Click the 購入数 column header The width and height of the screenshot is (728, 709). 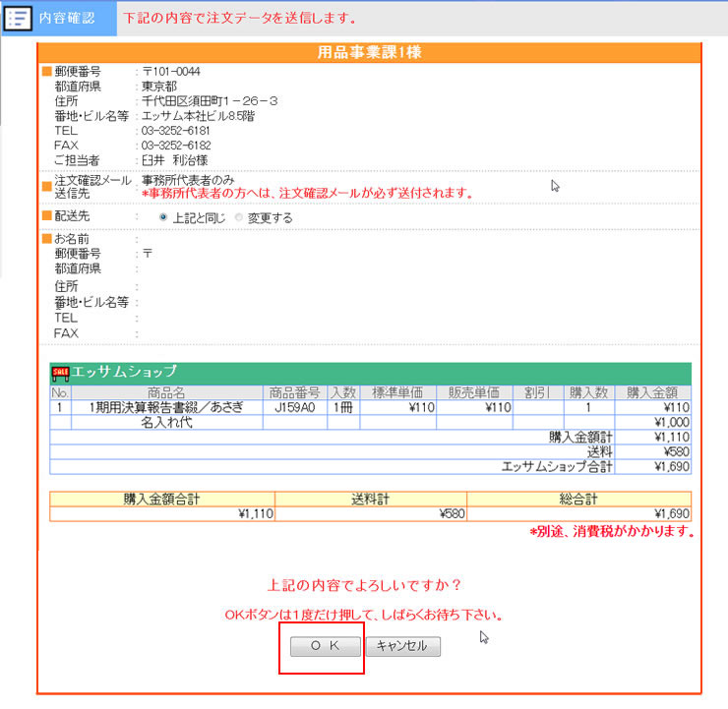pos(588,392)
